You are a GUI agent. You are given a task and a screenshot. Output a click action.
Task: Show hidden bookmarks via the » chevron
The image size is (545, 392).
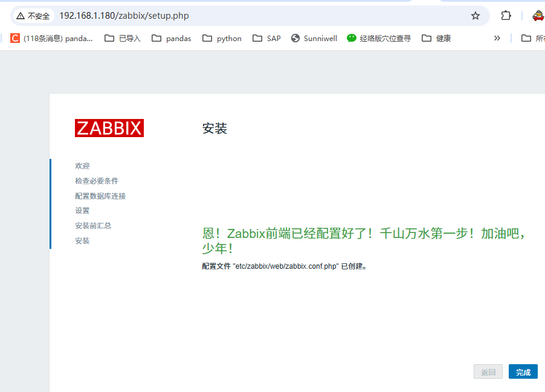coord(497,38)
